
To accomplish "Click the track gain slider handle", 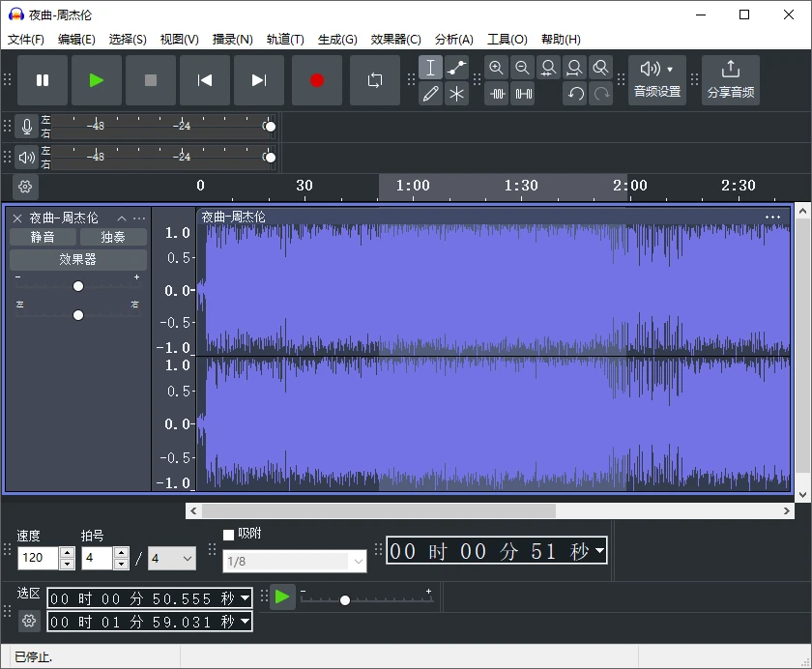I will pyautogui.click(x=78, y=285).
